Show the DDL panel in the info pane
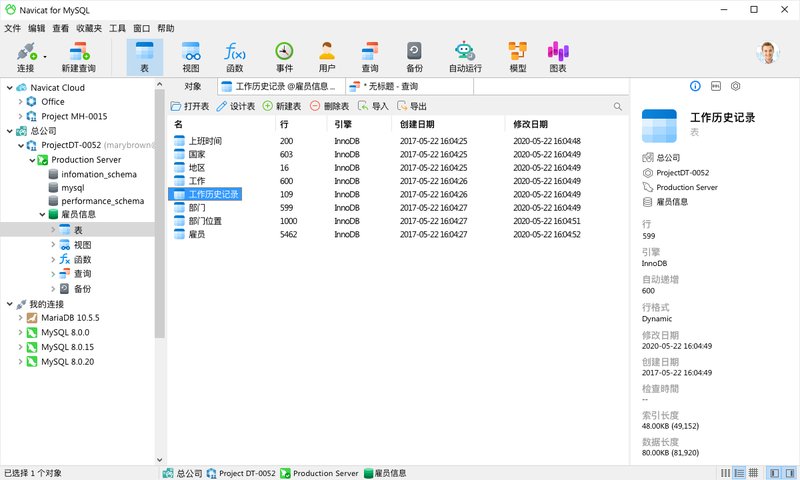Image resolution: width=800 pixels, height=480 pixels. coord(715,87)
